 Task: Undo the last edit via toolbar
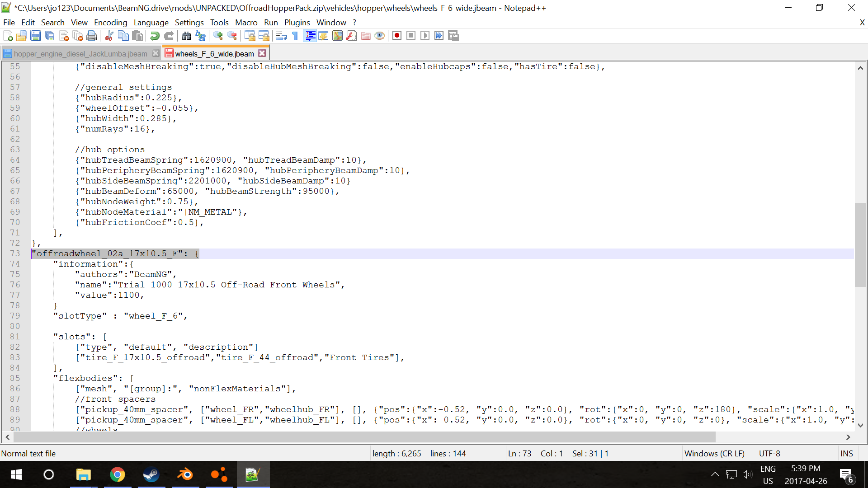click(155, 36)
